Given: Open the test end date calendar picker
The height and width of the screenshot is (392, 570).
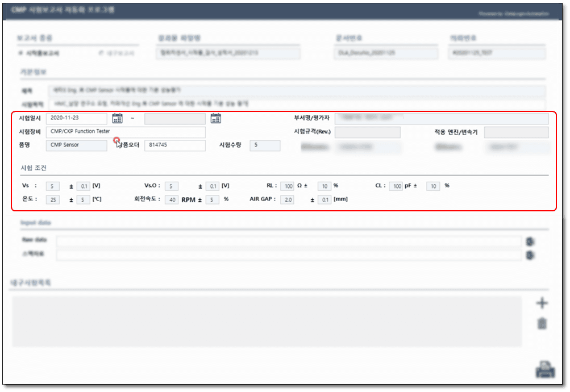Looking at the screenshot, I should (215, 118).
